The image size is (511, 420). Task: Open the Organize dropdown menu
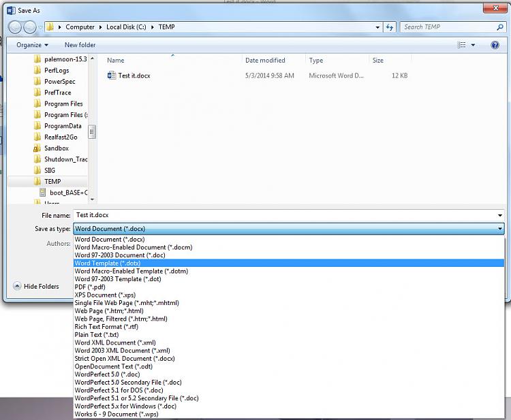(32, 45)
